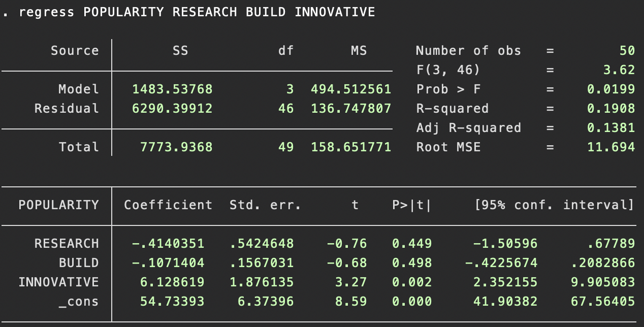Select the RESEARCH variable row label
644x327 pixels.
click(67, 244)
